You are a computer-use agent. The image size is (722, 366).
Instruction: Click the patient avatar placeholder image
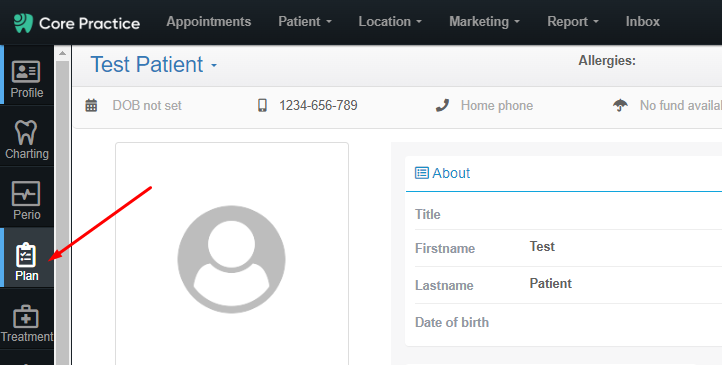pos(231,259)
